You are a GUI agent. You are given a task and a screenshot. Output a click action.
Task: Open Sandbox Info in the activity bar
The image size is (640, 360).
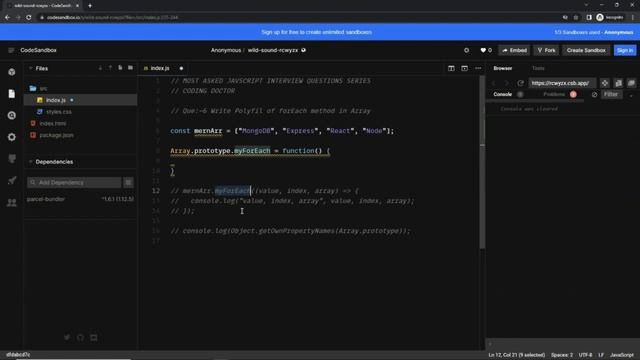12,72
